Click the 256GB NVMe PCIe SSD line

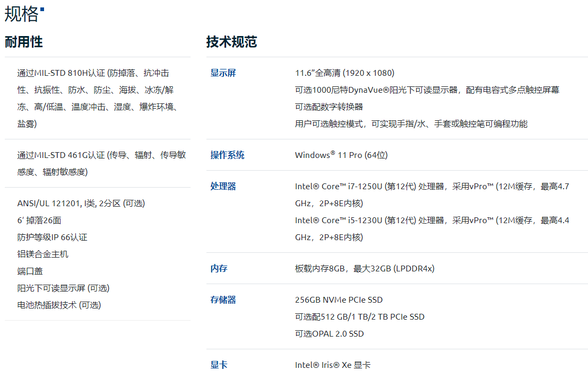339,300
